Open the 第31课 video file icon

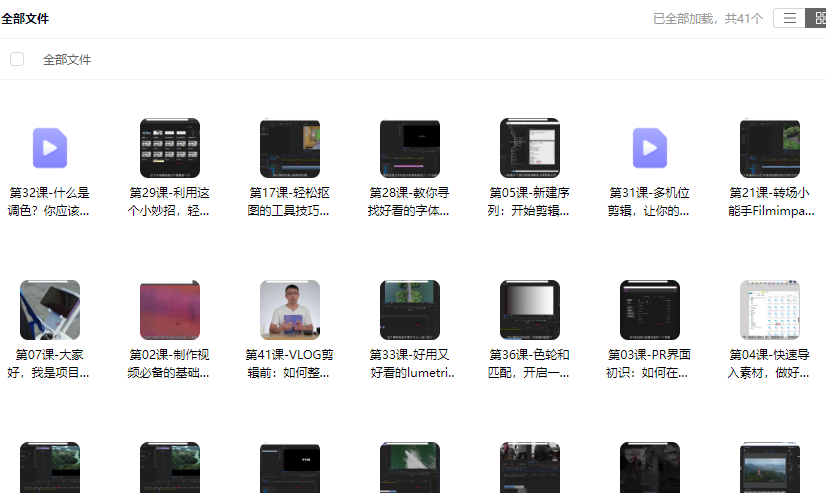(650, 148)
